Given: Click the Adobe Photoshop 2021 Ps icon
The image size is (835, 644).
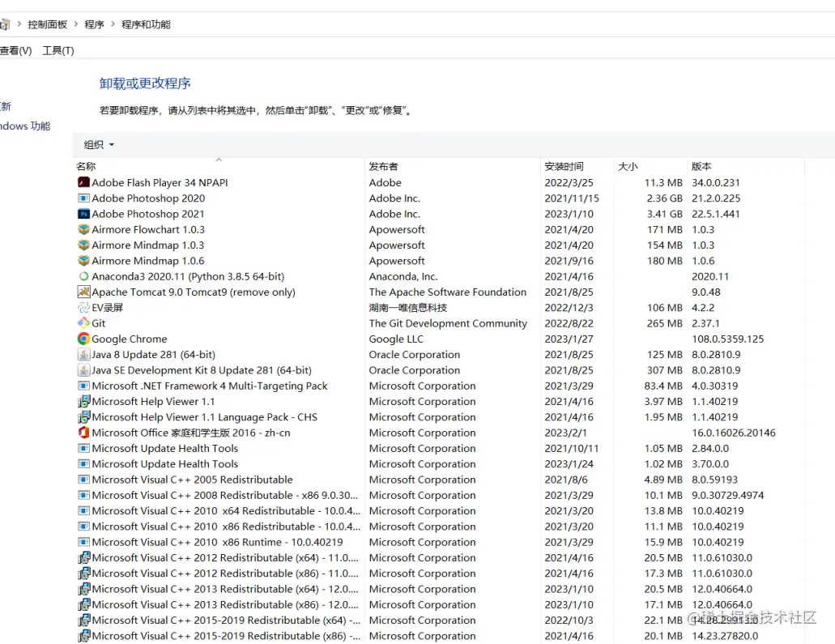Looking at the screenshot, I should [83, 214].
